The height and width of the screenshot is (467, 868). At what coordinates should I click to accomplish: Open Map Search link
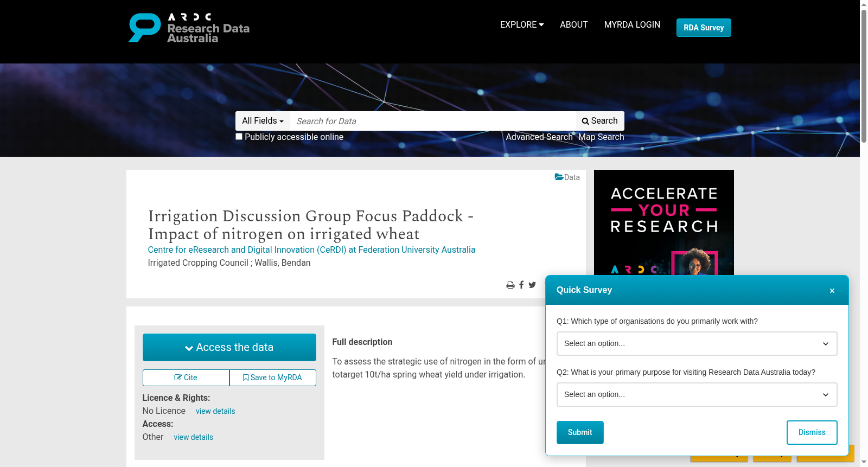point(601,137)
